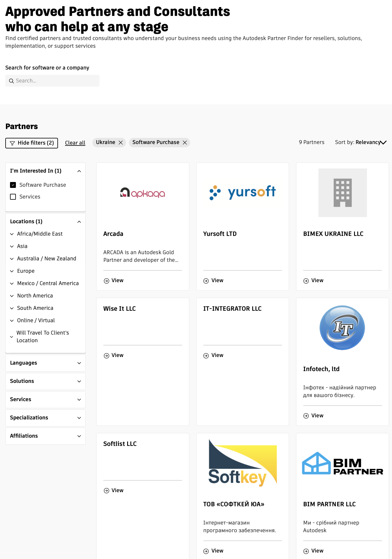Expand the Languages filter section
392x559 pixels.
pyautogui.click(x=45, y=363)
